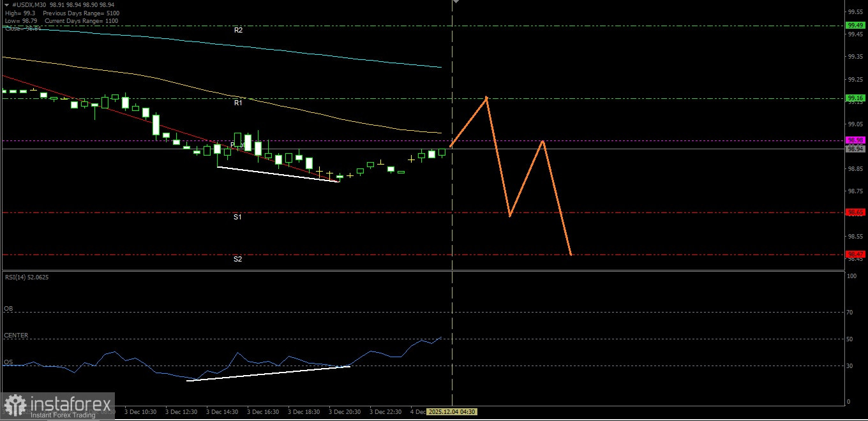Select the red 98.65 support price tag
The height and width of the screenshot is (421, 868).
click(855, 212)
